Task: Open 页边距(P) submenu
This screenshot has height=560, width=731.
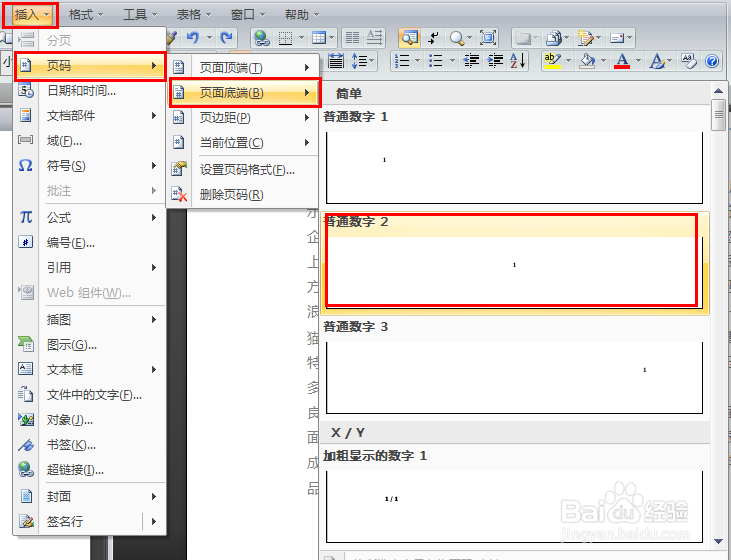Action: click(242, 118)
